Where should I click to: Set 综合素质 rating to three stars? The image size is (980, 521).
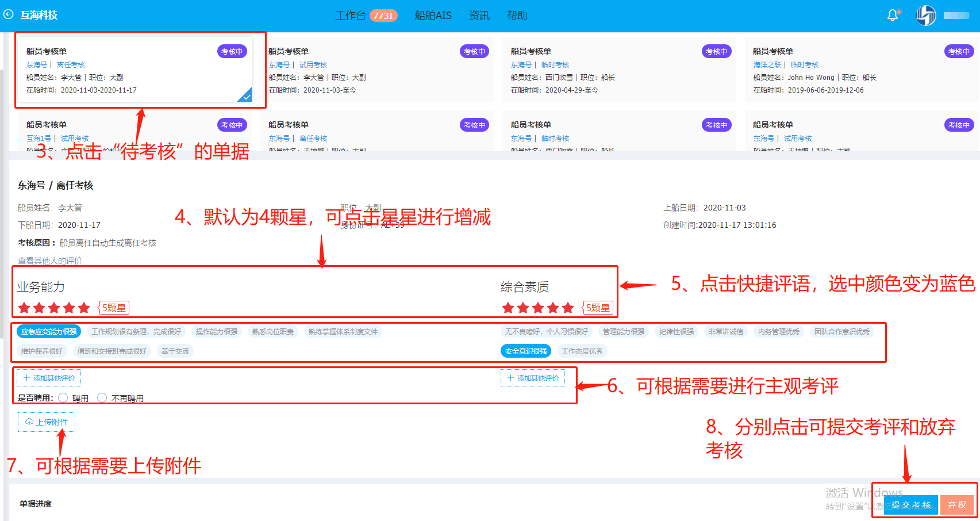(x=538, y=308)
